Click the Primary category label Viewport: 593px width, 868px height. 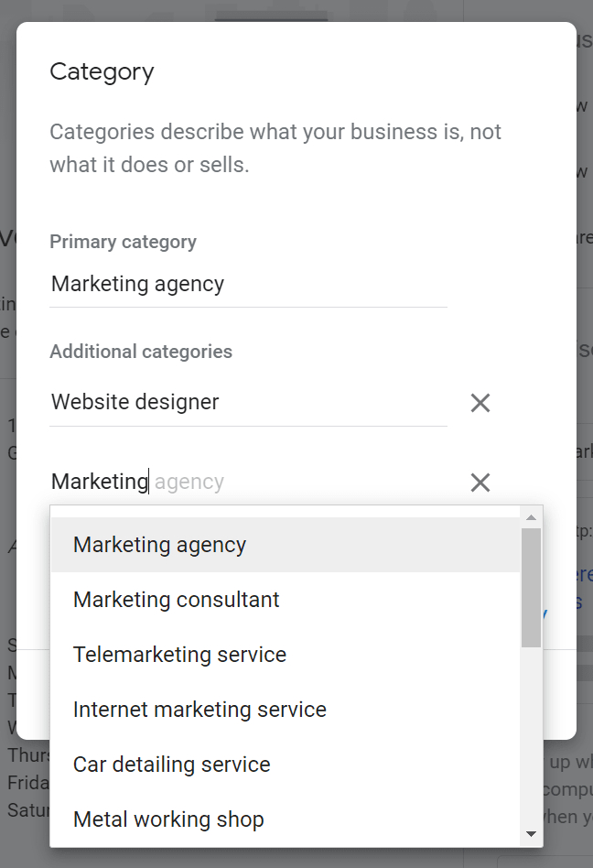[x=123, y=242]
